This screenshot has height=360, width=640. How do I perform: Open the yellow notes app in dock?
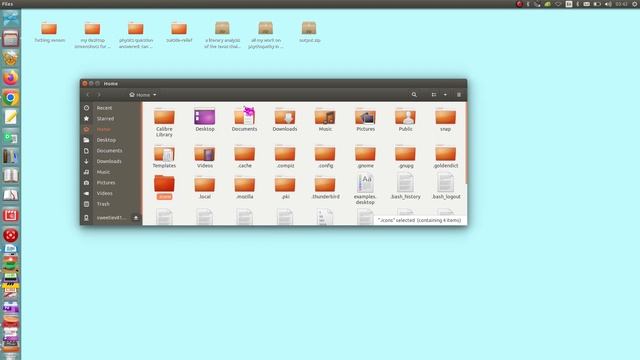click(11, 117)
